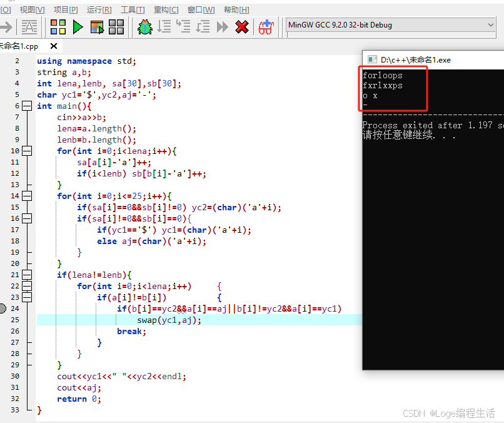Click the 'int lena,lenb, sa[30],sb[30];' line
The width and height of the screenshot is (504, 423).
pos(109,84)
